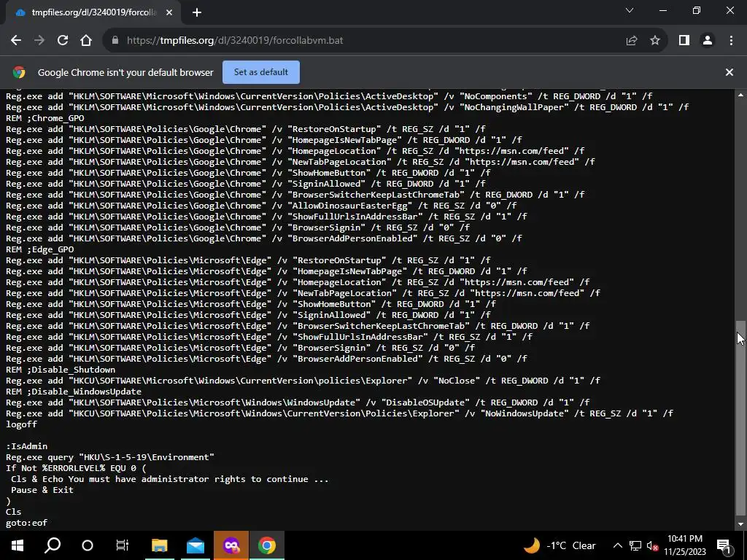Open Chrome three-dot menu
Viewport: 747px width, 560px height.
click(x=731, y=41)
